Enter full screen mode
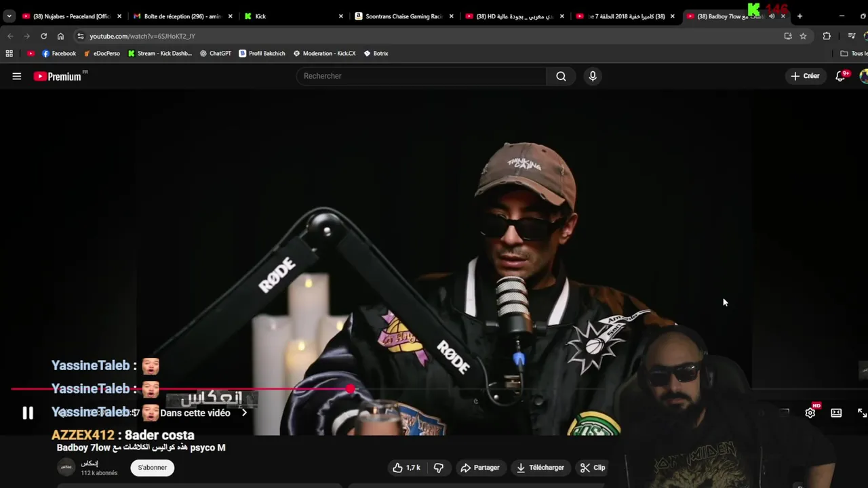Screen dimensions: 868x488 861,413
